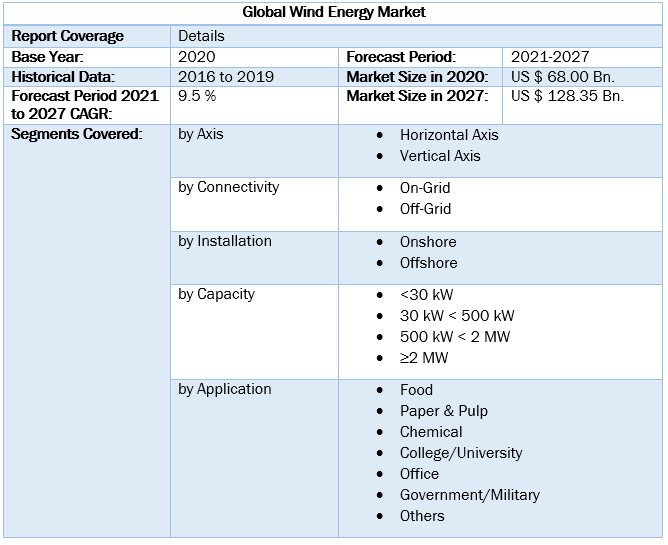
Task: Select the Report Coverage header cell
Action: click(x=67, y=36)
